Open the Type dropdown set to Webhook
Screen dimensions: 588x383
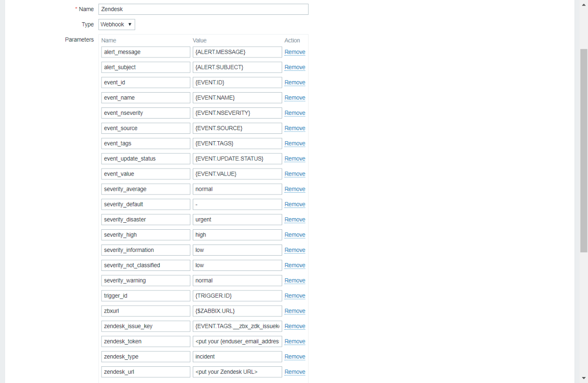116,25
